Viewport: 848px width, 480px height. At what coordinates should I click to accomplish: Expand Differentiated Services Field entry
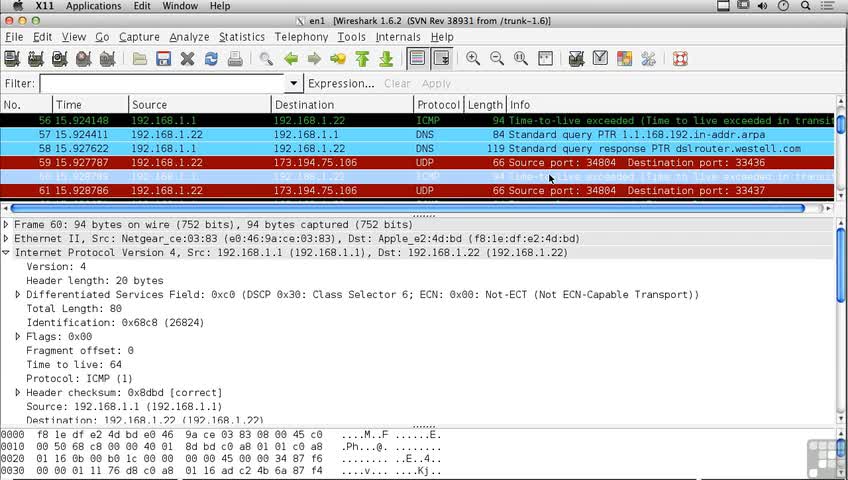pyautogui.click(x=18, y=295)
